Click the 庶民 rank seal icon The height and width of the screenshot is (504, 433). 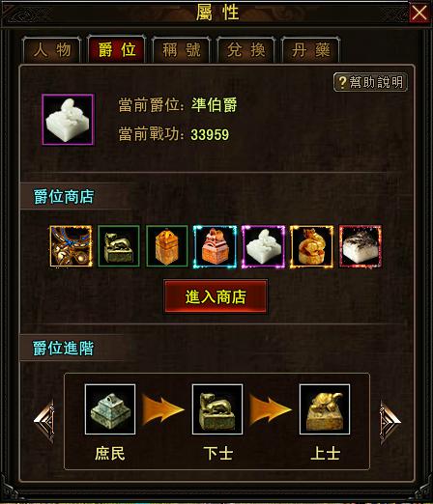click(x=110, y=409)
